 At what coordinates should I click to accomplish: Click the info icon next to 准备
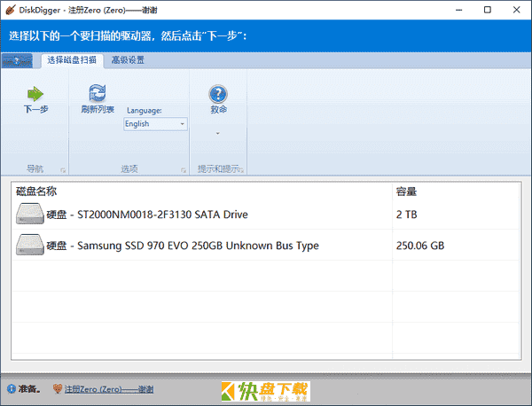click(x=12, y=388)
